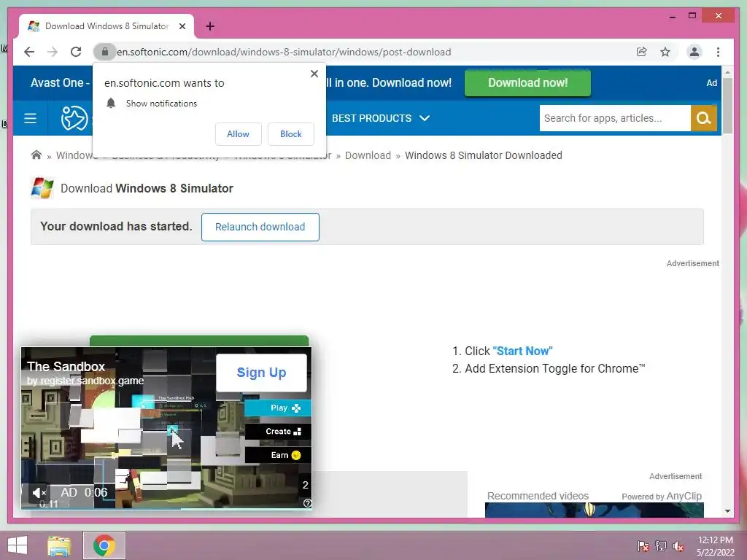Open the network tray icon
The width and height of the screenshot is (747, 560).
click(x=661, y=546)
